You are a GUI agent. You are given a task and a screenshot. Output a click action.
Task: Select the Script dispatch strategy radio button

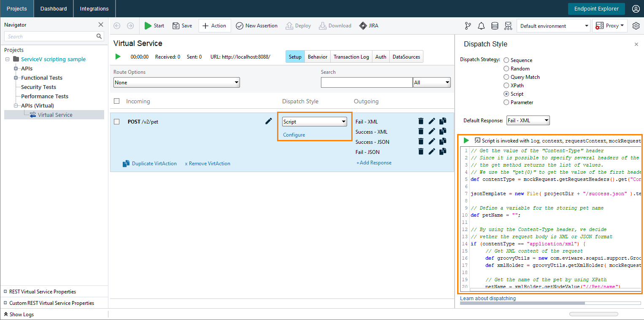(506, 94)
